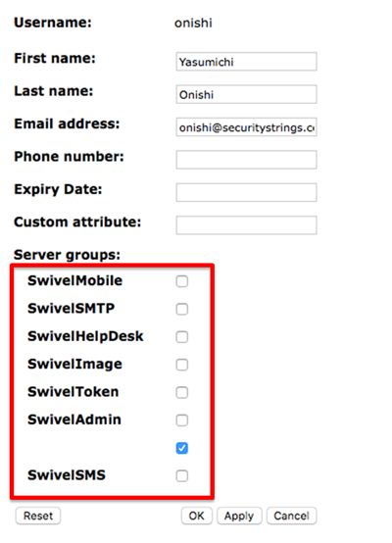392x543 pixels.
Task: Focus the First name field containing Yasumichi
Action: pyautogui.click(x=246, y=62)
